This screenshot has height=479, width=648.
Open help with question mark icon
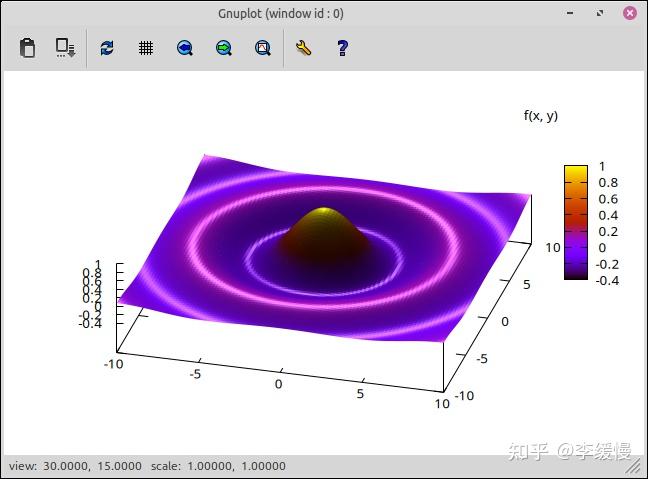pos(342,48)
